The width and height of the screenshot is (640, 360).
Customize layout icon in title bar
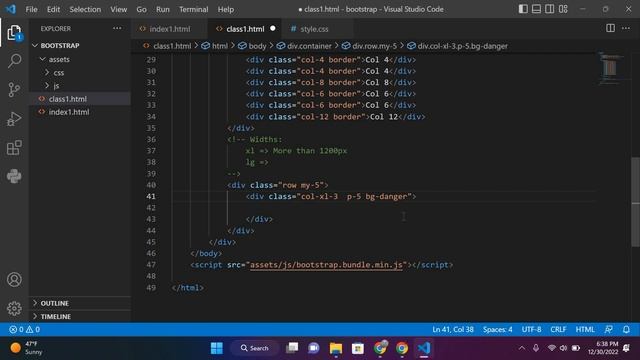563,9
